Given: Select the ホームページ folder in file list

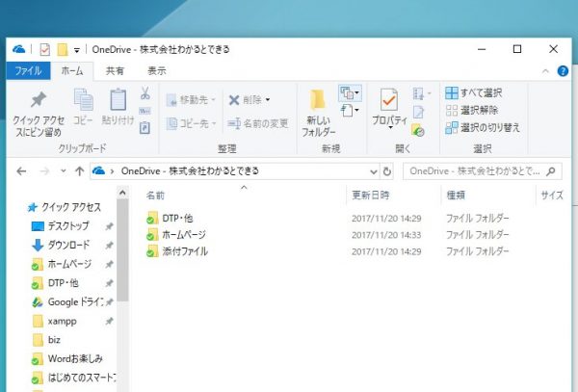Looking at the screenshot, I should coord(176,235).
